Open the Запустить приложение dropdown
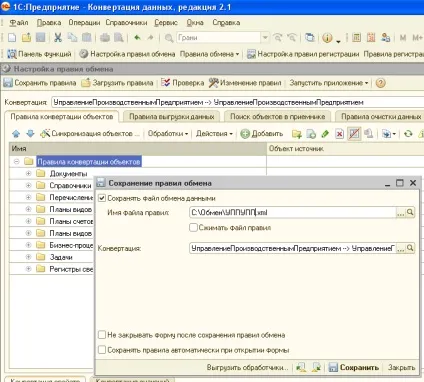This screenshot has height=382, width=424. (x=329, y=83)
